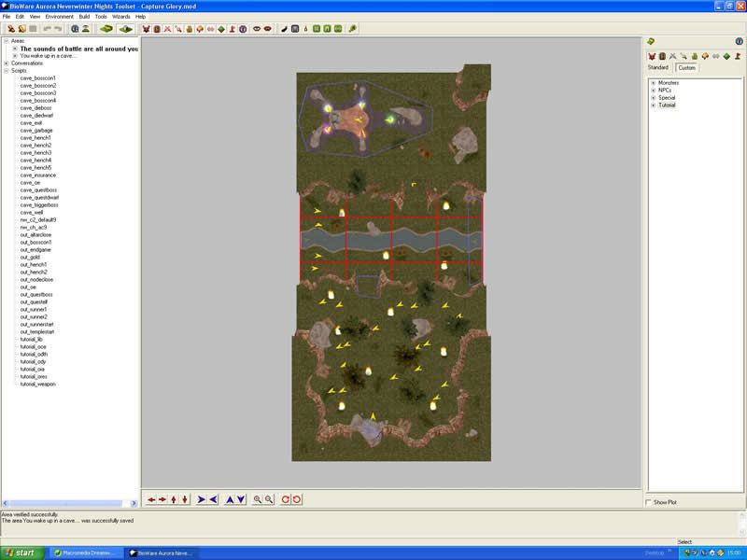Collapse the Scripts tree node
Screen dimensions: 747x560
click(7, 71)
